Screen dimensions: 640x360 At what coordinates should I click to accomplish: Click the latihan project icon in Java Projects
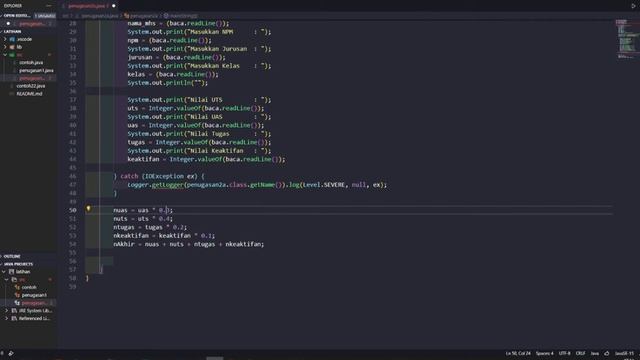click(11, 271)
